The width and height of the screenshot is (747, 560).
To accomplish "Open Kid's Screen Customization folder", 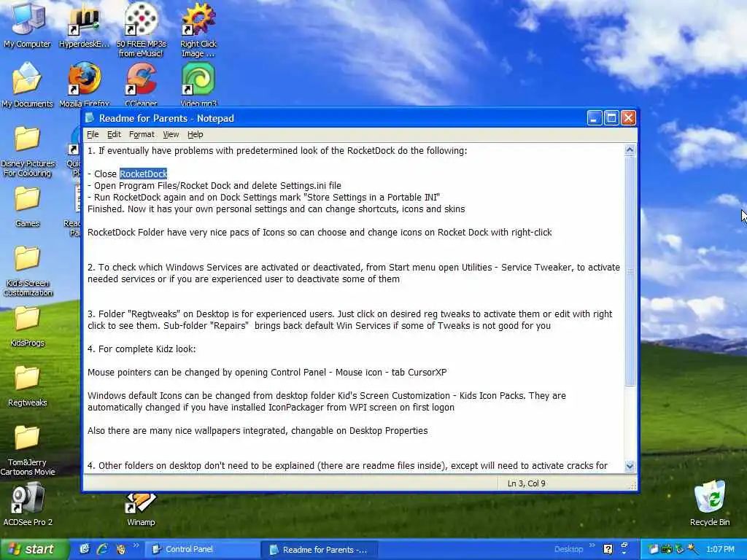I will 27,271.
